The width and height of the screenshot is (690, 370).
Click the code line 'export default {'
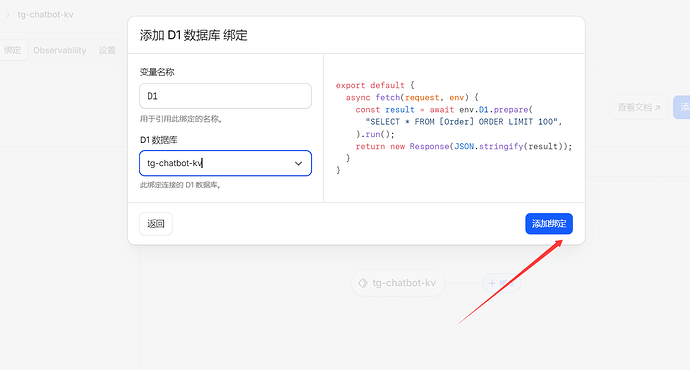[x=375, y=85]
